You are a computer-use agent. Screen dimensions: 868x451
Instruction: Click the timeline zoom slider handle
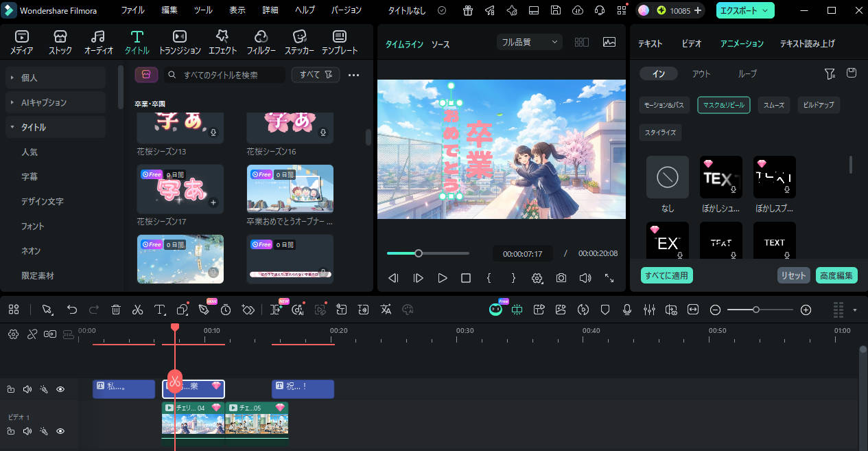(755, 310)
